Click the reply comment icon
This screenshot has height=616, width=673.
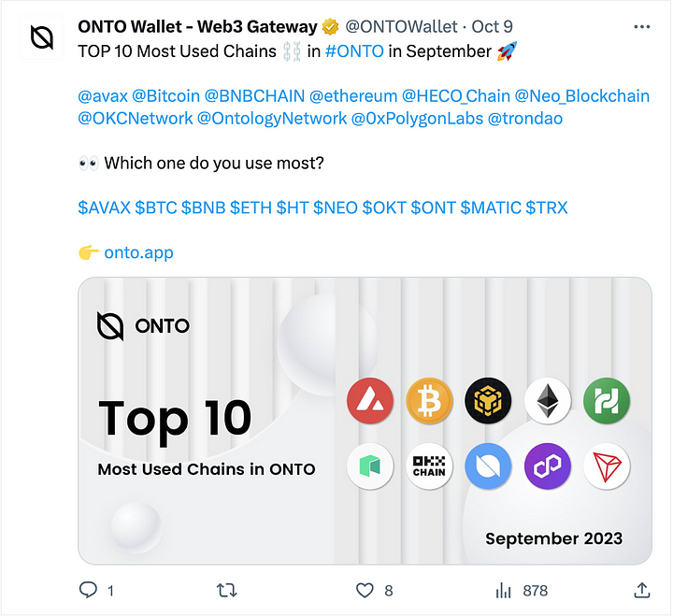[x=90, y=591]
